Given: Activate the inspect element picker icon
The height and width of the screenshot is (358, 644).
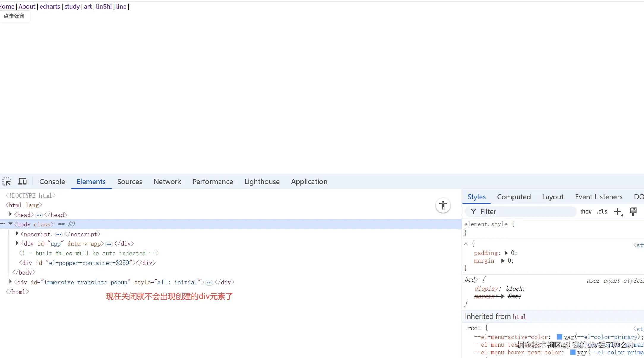Looking at the screenshot, I should pyautogui.click(x=7, y=181).
